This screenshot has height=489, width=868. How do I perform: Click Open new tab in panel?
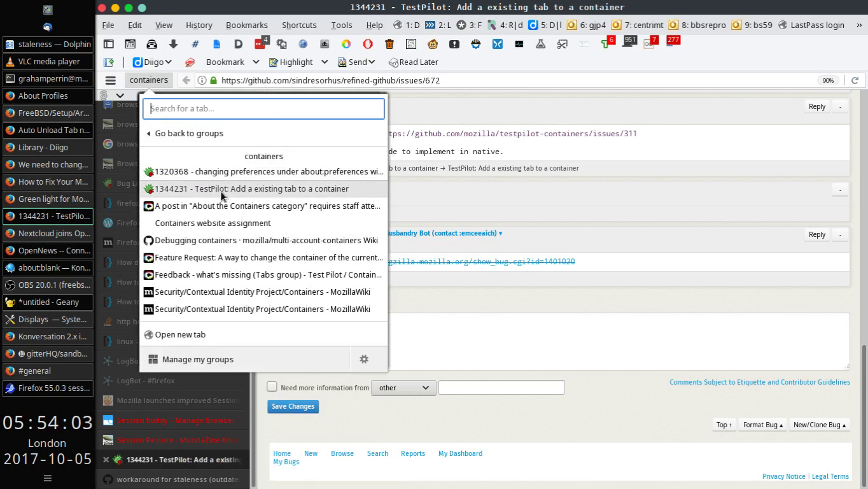click(263, 334)
